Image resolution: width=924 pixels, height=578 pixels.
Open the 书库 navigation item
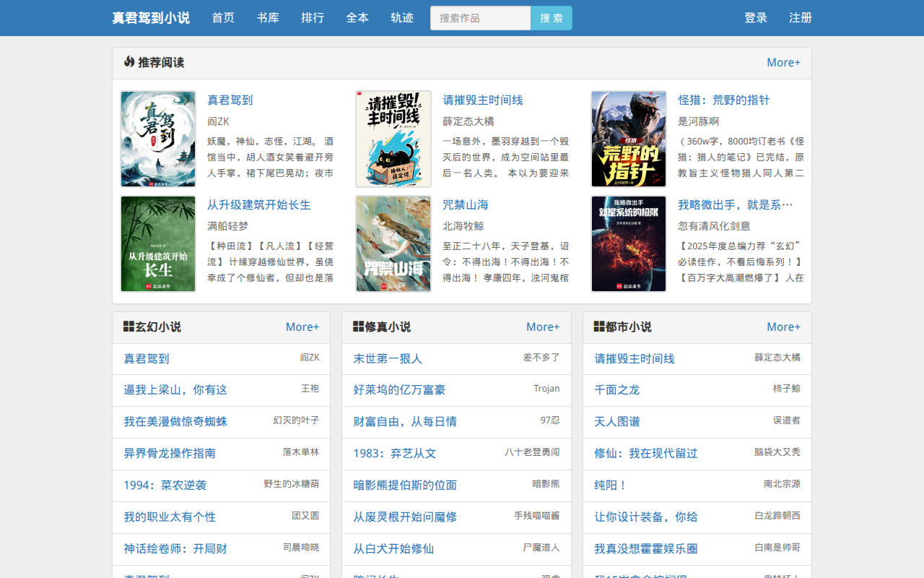268,18
